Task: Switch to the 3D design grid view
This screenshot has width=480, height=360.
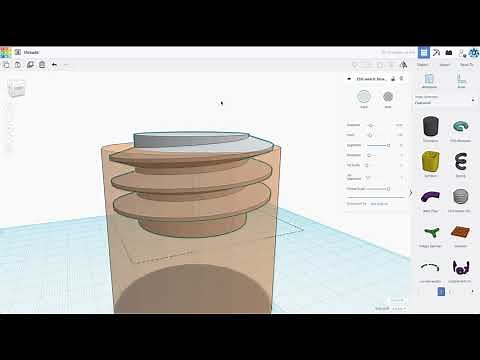Action: point(424,52)
